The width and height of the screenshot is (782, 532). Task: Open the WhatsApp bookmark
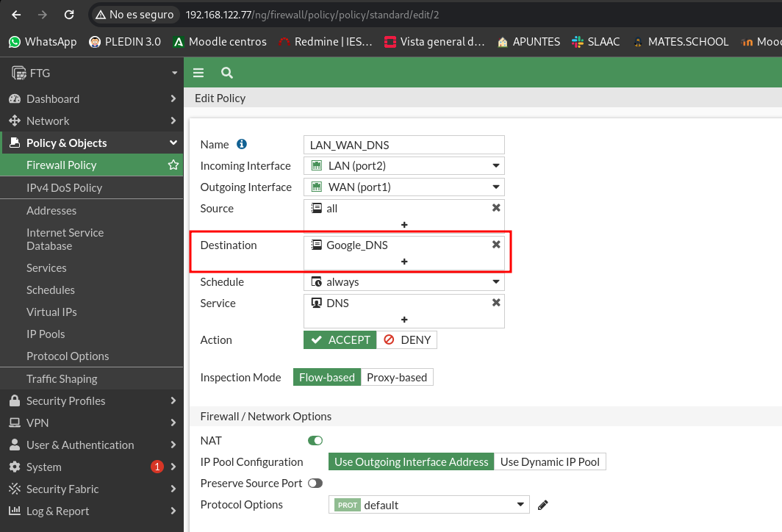pos(43,42)
